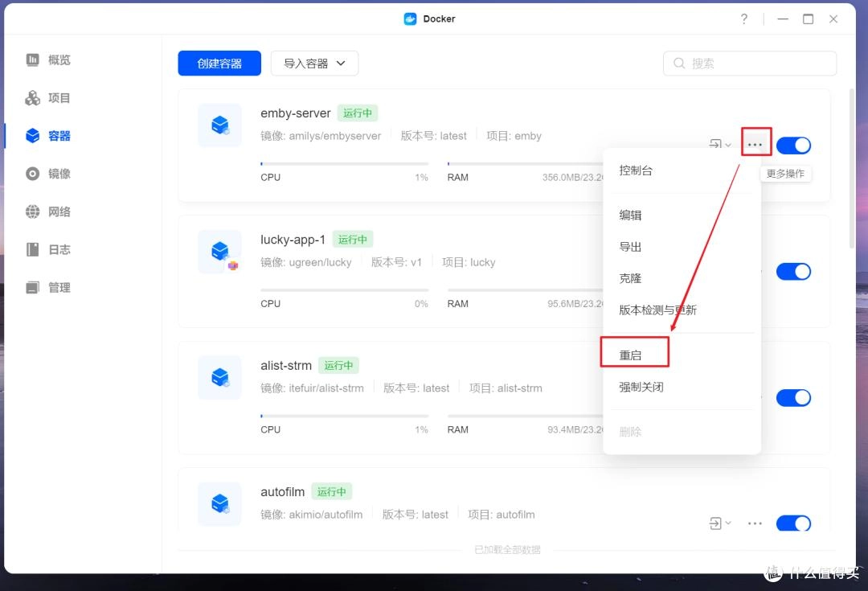Click the text 镜像: ugreen/lucky
This screenshot has height=591, width=868.
[x=305, y=263]
